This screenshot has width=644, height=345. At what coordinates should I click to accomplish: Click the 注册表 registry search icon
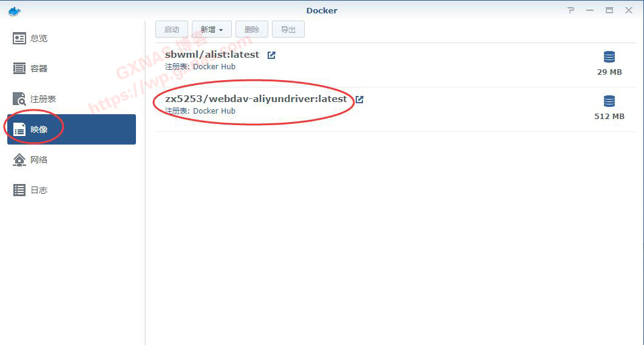click(x=19, y=99)
